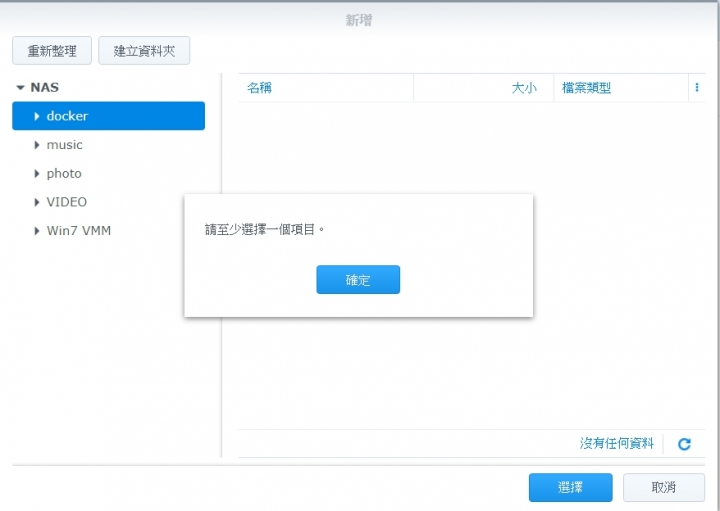Screen dimensions: 720x511
Task: Expand the Win7 VMM folder arrow
Action: point(37,230)
